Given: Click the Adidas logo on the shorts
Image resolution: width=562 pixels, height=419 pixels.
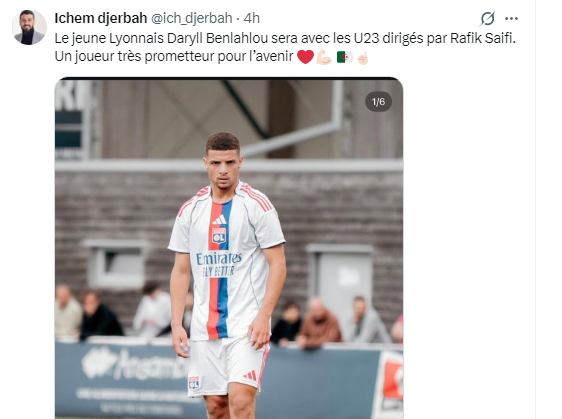Looking at the screenshot, I should pos(250,376).
